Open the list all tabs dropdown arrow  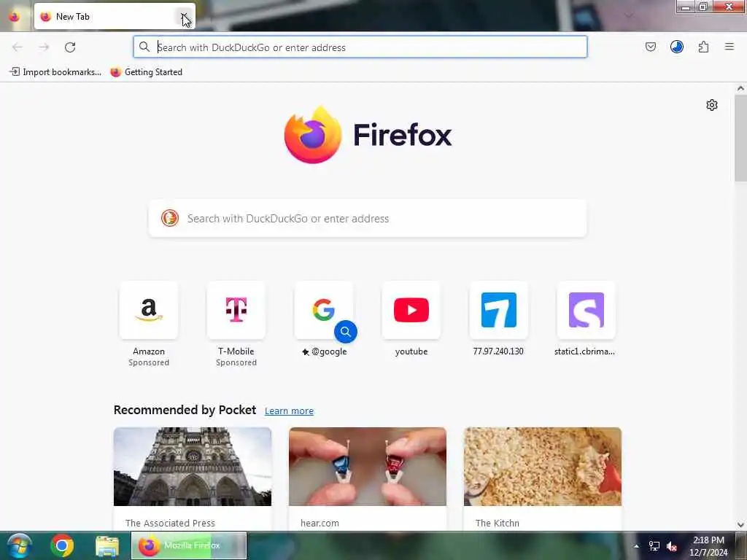pyautogui.click(x=629, y=15)
